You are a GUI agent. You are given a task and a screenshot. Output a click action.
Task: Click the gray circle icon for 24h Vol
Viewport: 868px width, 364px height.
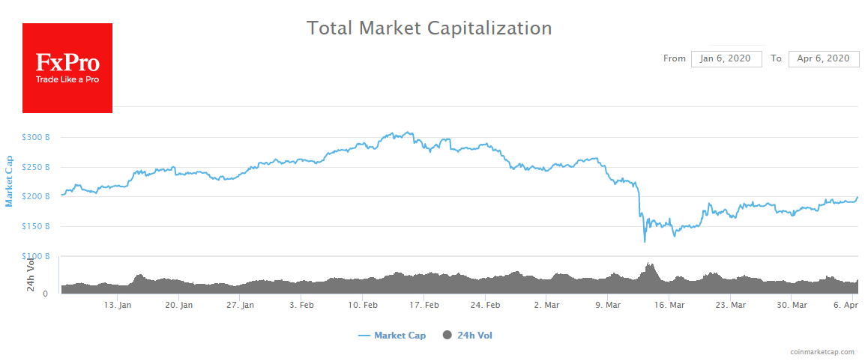coord(447,336)
